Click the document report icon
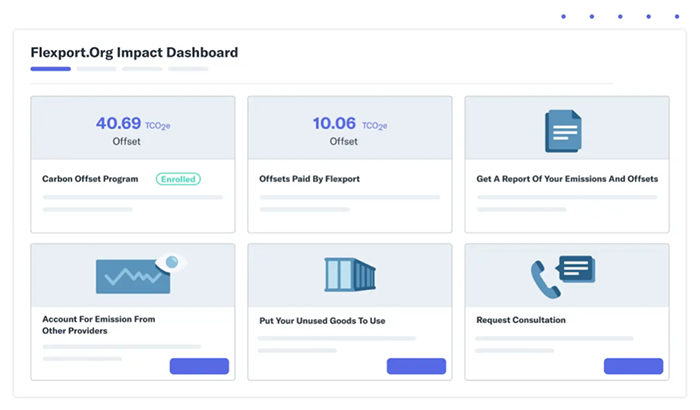700x410 pixels. 563,131
